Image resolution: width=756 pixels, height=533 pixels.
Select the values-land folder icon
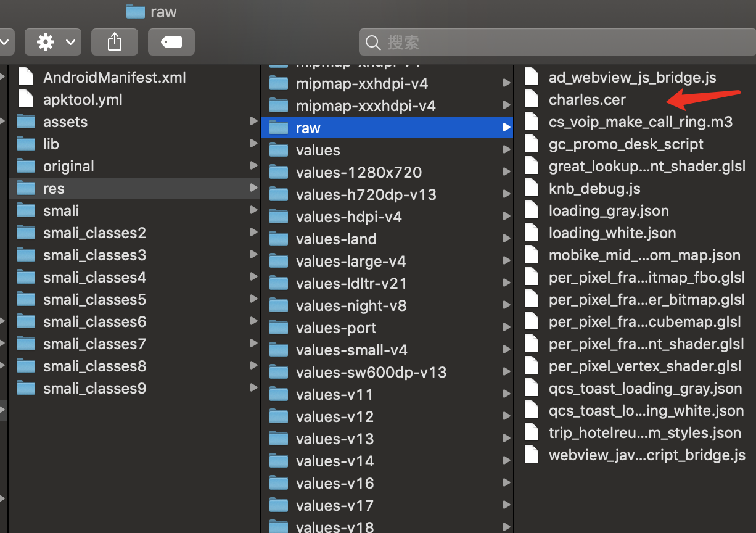point(279,239)
